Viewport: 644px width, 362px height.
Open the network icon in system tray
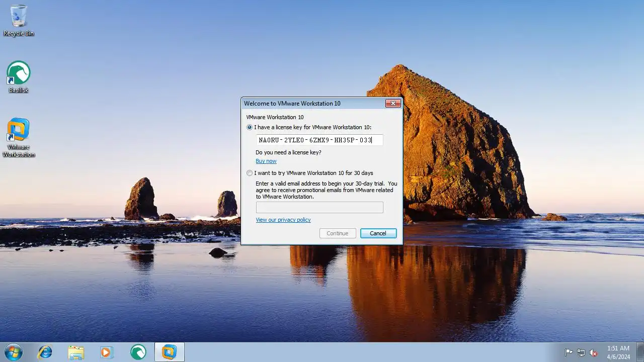pos(581,352)
